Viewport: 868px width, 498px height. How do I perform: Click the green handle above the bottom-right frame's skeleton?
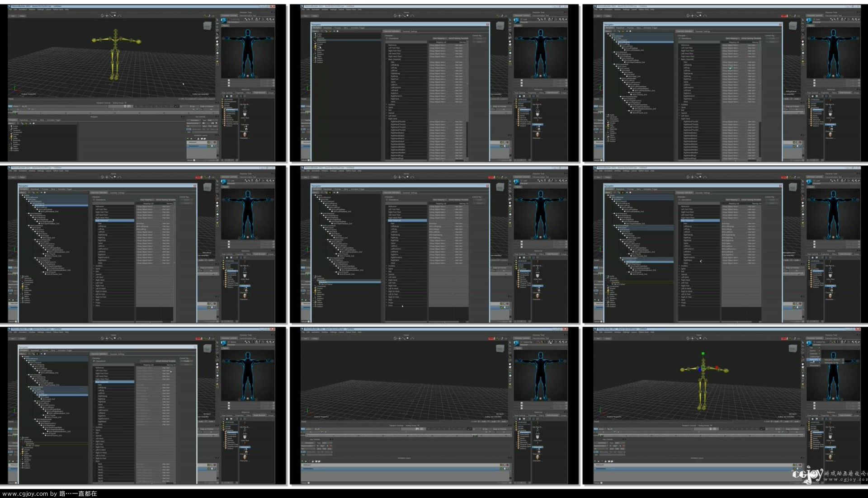[703, 353]
